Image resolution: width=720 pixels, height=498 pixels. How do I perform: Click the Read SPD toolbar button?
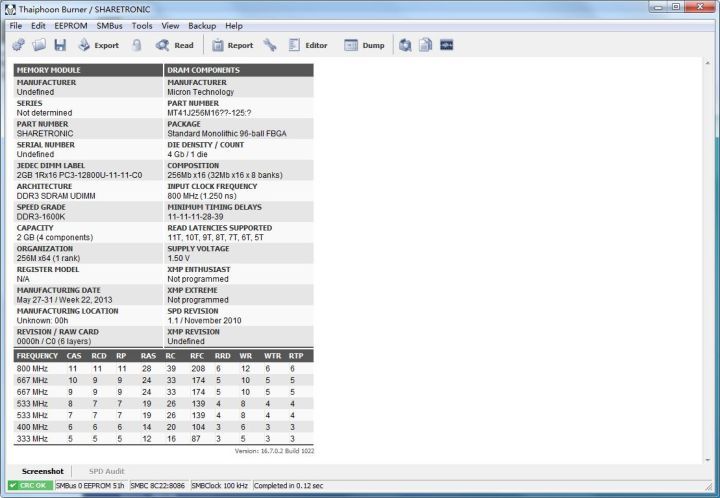pyautogui.click(x=174, y=45)
